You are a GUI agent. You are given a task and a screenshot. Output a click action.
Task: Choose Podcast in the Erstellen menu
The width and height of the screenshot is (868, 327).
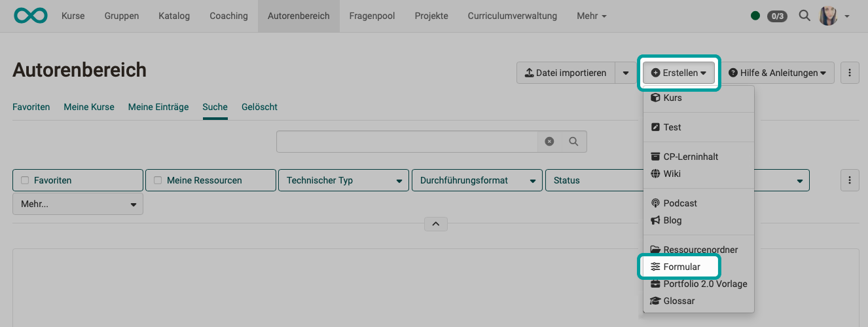[698, 203]
